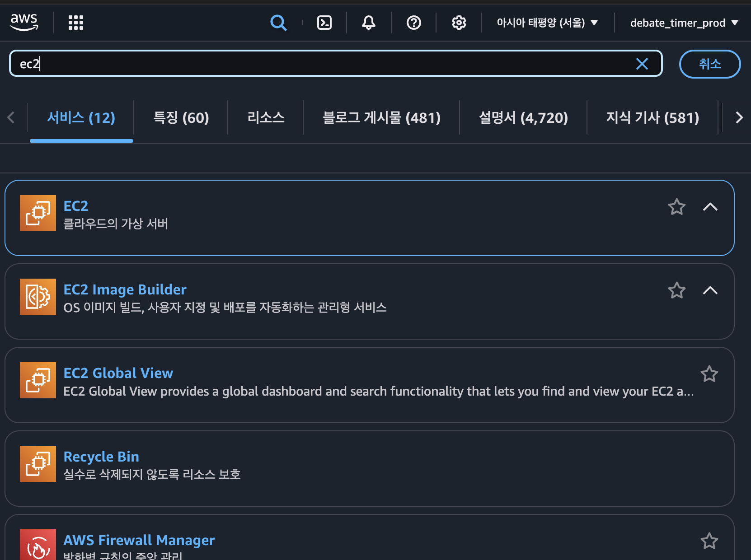Viewport: 751px width, 560px height.
Task: Open the services grid menu
Action: [76, 23]
